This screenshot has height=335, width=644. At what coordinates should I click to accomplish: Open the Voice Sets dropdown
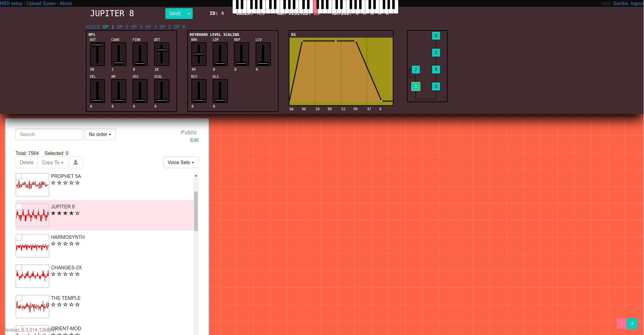coord(181,162)
